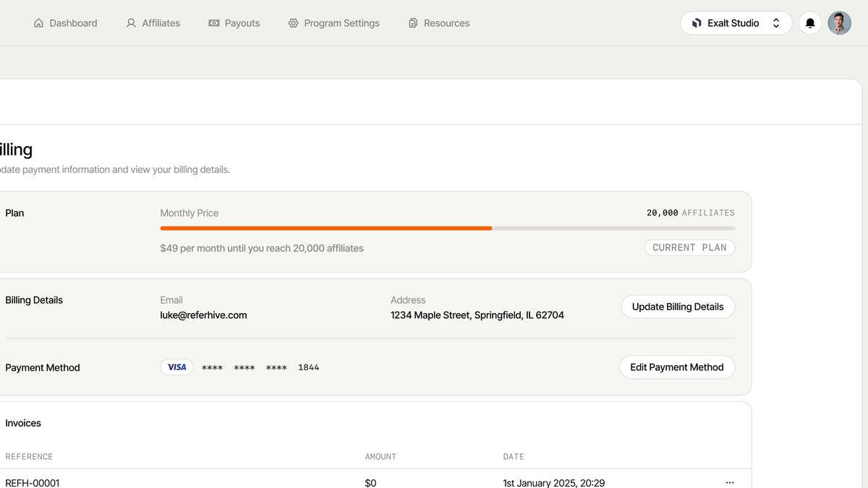
Task: Open the notifications bell
Action: [810, 23]
